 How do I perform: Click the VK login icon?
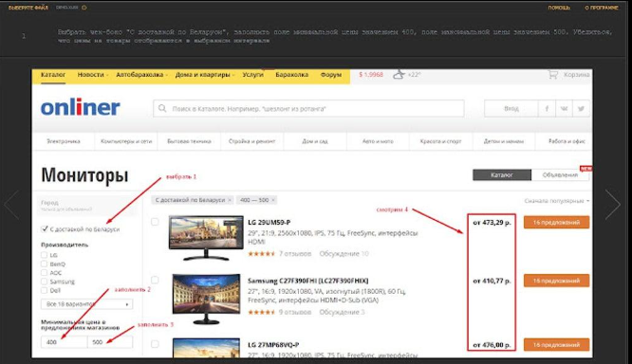[x=564, y=108]
